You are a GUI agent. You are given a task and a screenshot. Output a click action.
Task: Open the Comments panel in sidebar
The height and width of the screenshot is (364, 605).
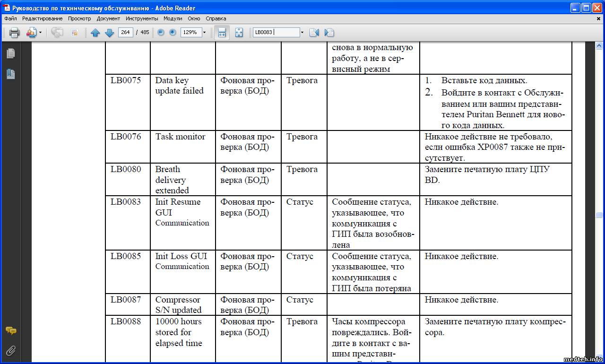pyautogui.click(x=11, y=330)
